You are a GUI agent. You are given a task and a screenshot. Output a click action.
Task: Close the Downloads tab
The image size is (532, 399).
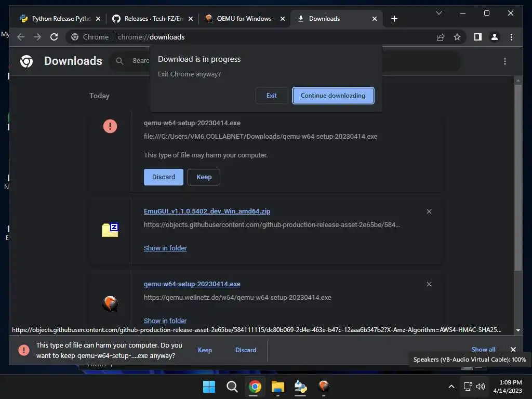click(375, 19)
